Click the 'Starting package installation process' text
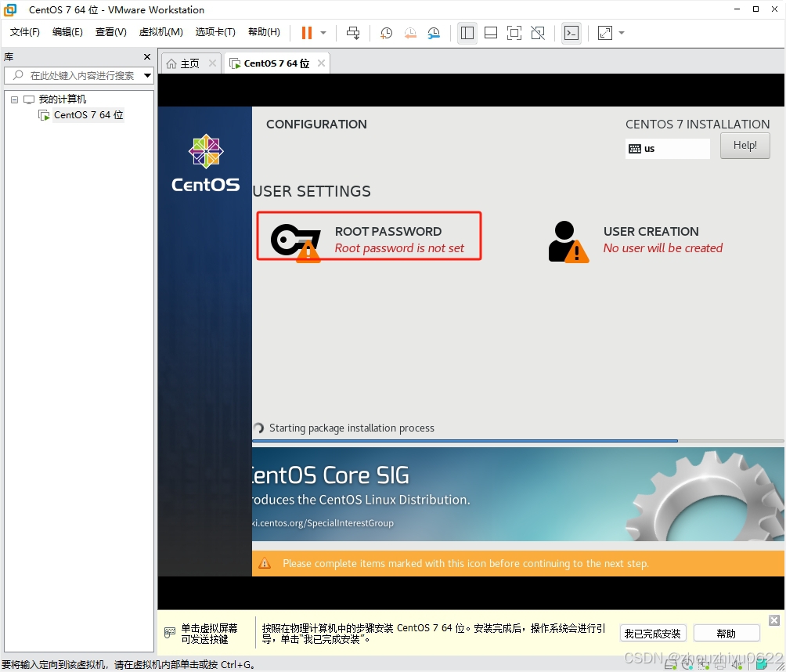The height and width of the screenshot is (672, 786). tap(352, 428)
